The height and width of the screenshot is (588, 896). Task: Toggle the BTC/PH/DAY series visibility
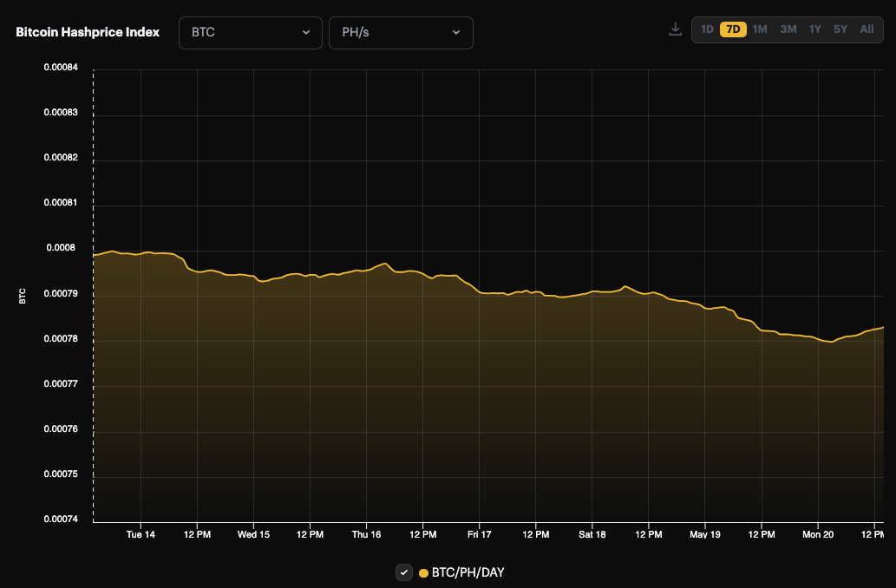tap(404, 572)
